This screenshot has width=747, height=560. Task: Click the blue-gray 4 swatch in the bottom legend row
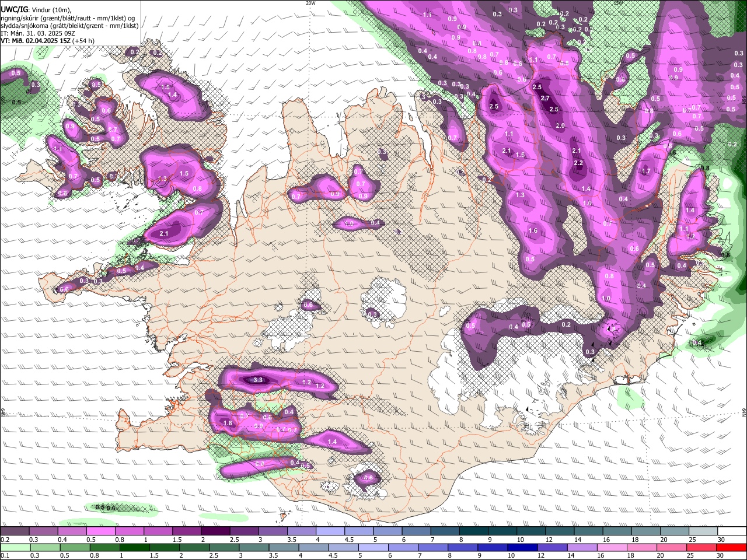(x=314, y=547)
